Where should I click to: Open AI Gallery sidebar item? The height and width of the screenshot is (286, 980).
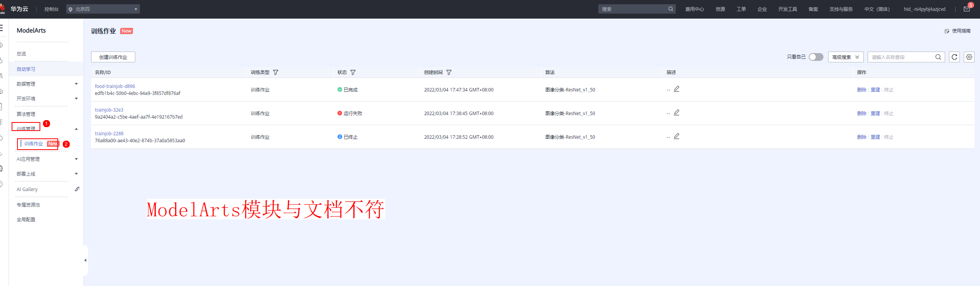tap(27, 190)
